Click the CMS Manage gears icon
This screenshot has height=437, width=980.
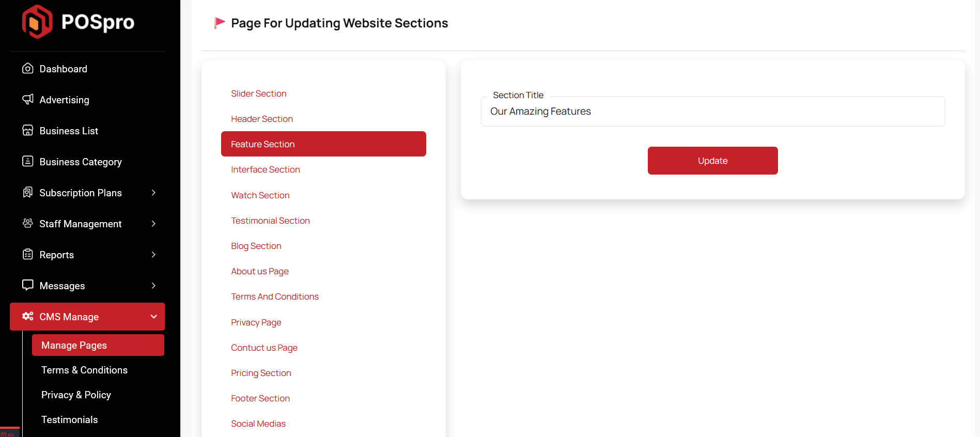[28, 316]
